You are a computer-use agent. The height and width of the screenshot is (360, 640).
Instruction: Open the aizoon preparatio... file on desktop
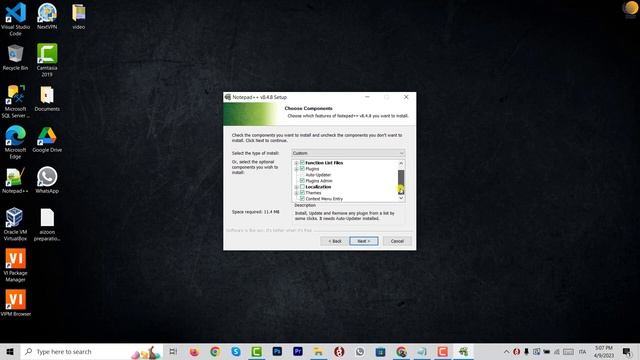(47, 224)
